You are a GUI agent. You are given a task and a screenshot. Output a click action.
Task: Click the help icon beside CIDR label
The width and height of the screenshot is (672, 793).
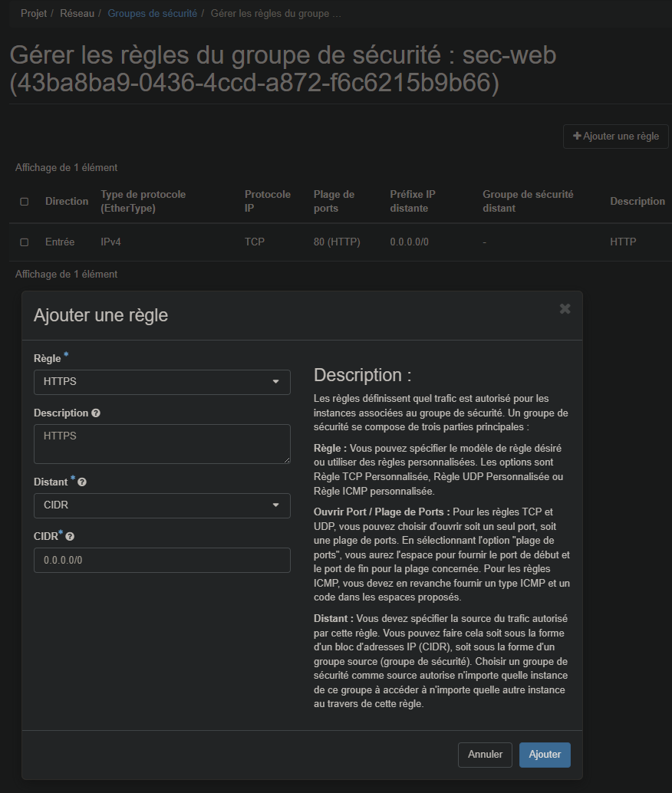(70, 537)
